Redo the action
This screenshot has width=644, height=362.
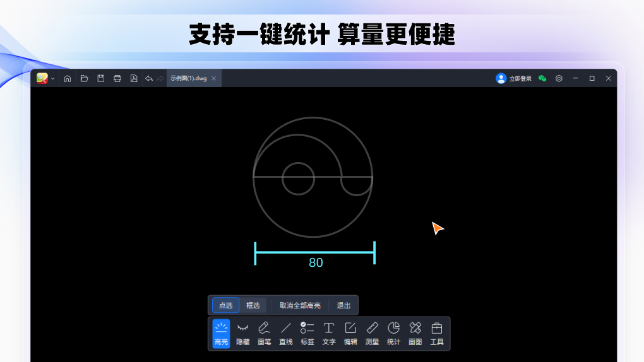point(160,78)
